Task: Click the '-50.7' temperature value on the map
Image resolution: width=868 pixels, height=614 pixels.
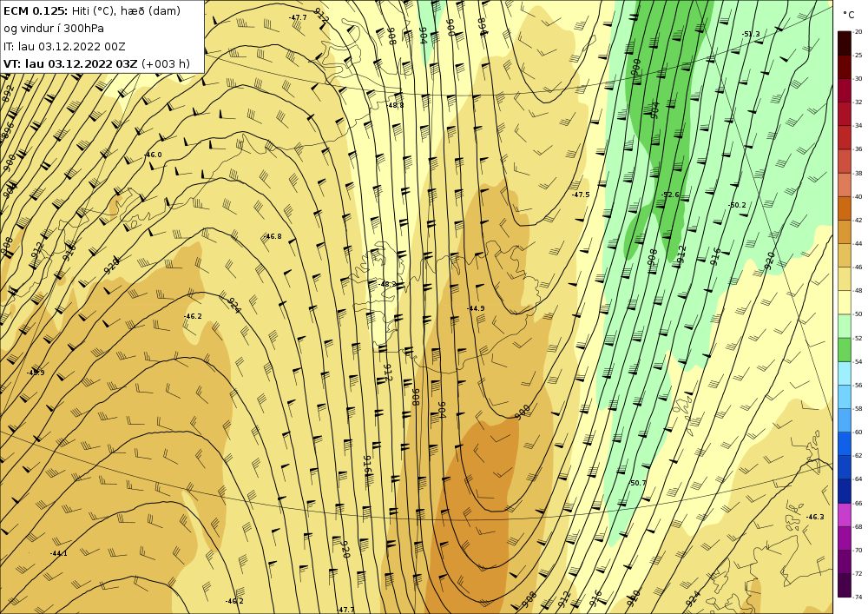Action: 636,483
